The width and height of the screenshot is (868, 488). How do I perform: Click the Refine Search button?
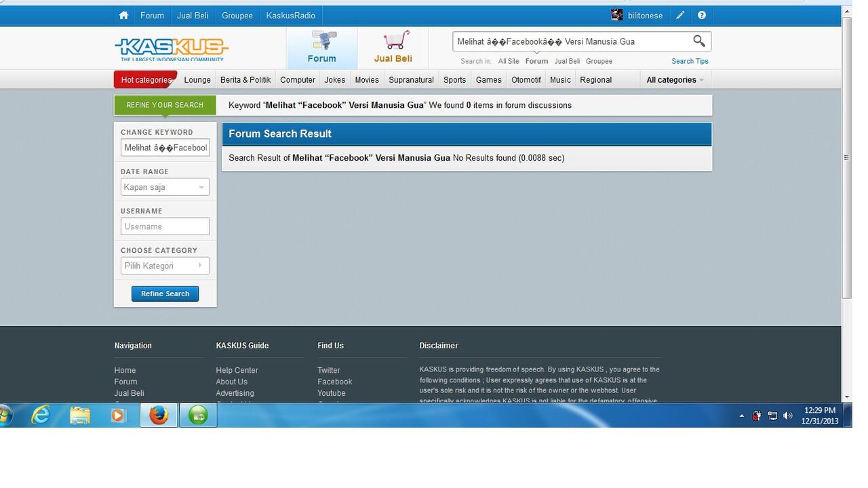tap(165, 293)
